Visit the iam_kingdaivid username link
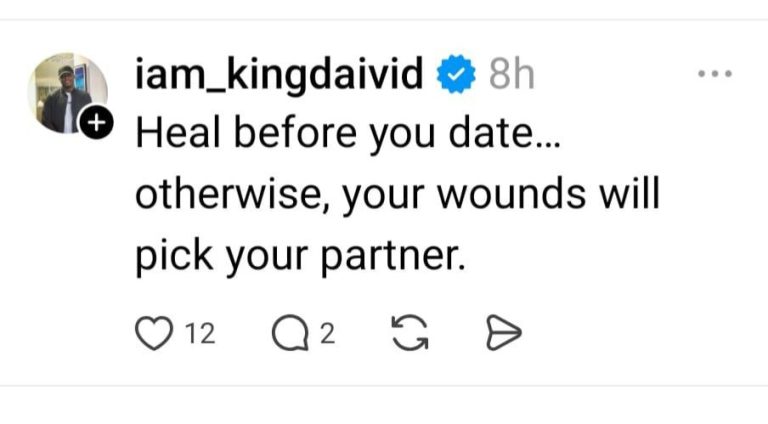Image resolution: width=768 pixels, height=424 pixels. tap(279, 75)
